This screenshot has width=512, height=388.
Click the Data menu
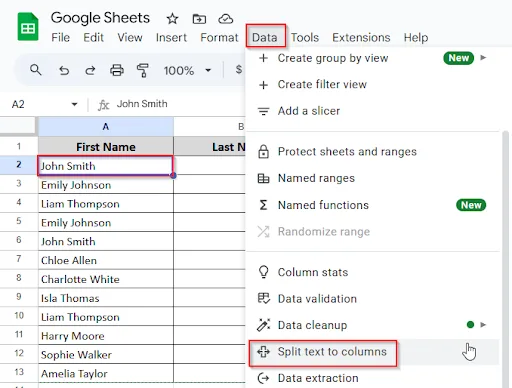pyautogui.click(x=265, y=37)
